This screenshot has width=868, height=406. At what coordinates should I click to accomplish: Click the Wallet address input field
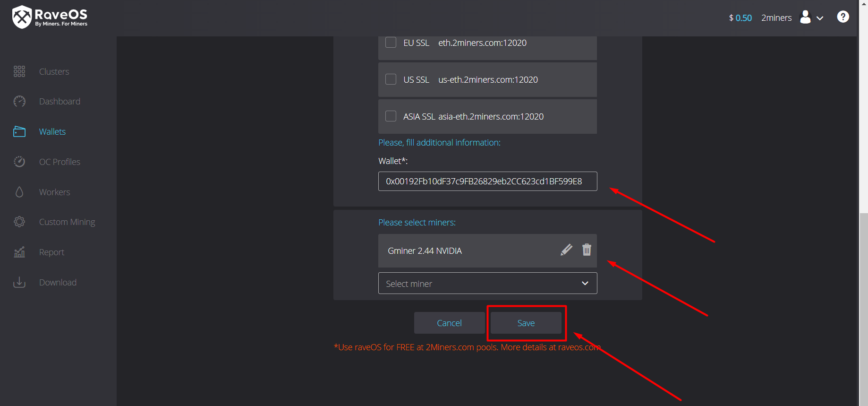click(x=487, y=181)
